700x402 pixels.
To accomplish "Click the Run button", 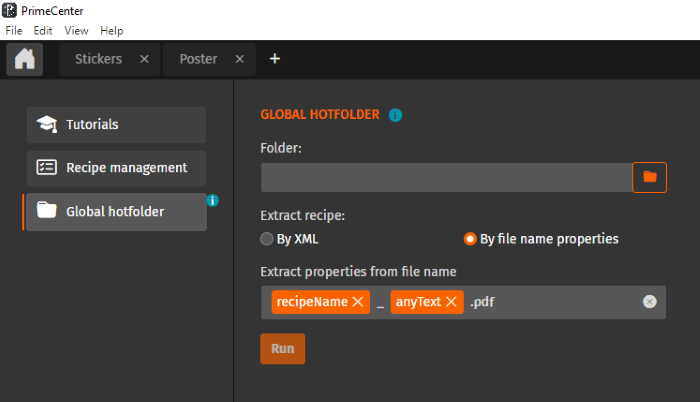I will pos(283,349).
